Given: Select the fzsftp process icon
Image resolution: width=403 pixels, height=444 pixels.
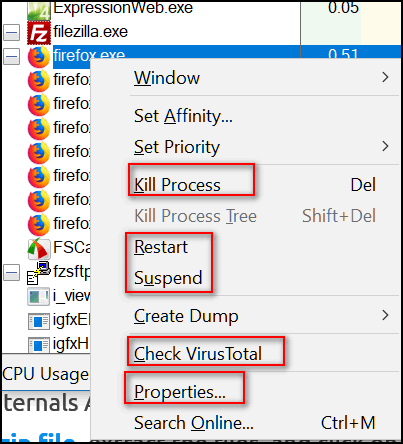Looking at the screenshot, I should click(39, 273).
